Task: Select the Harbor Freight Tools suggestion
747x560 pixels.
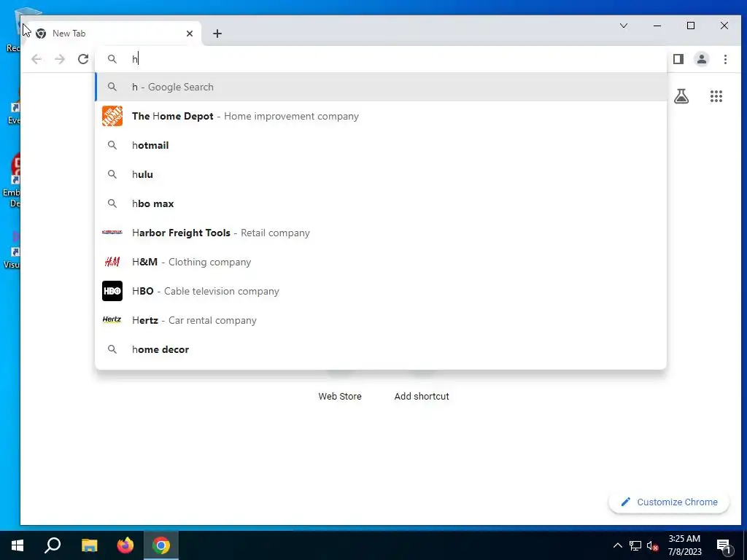Action: (x=381, y=233)
